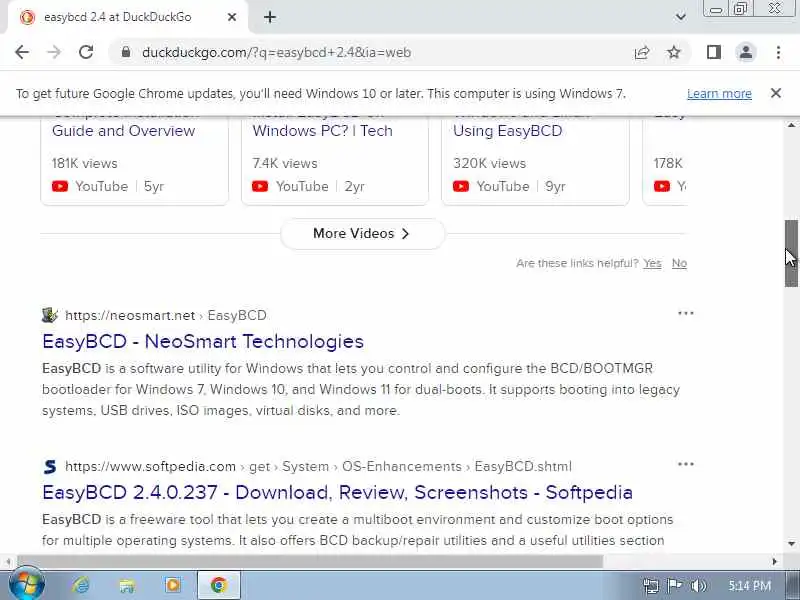Click the forward navigation arrow
This screenshot has height=600, width=800.
point(54,52)
